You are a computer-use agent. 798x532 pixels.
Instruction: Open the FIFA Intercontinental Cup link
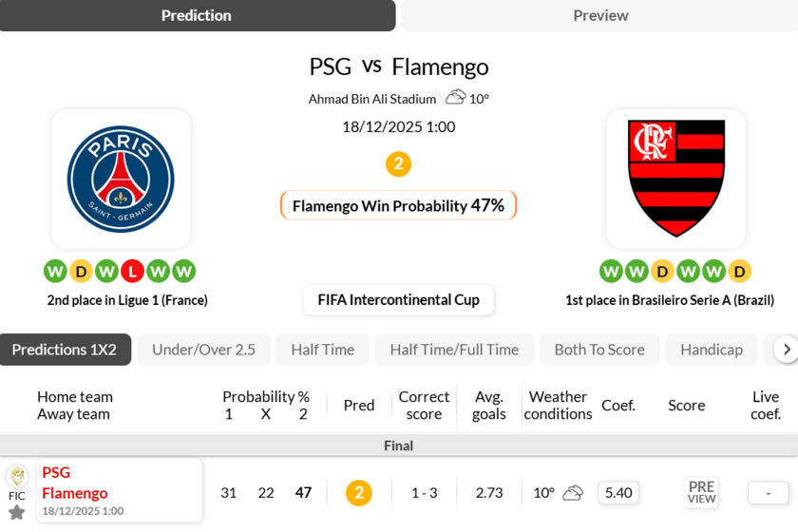[398, 299]
